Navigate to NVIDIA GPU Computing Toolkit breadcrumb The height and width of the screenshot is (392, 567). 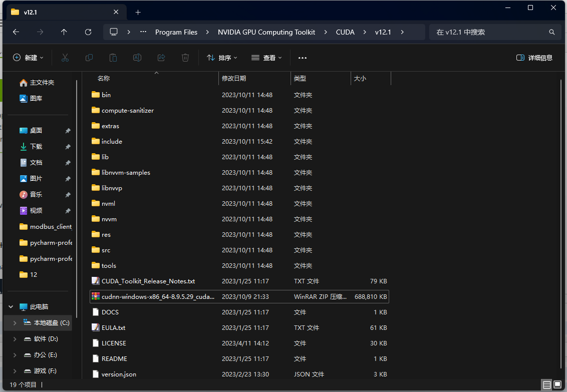266,32
